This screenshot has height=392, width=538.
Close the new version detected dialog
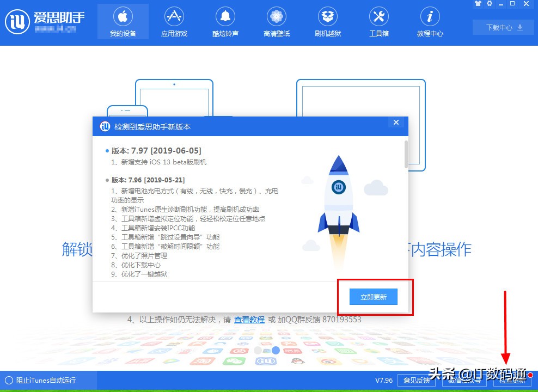coord(396,122)
